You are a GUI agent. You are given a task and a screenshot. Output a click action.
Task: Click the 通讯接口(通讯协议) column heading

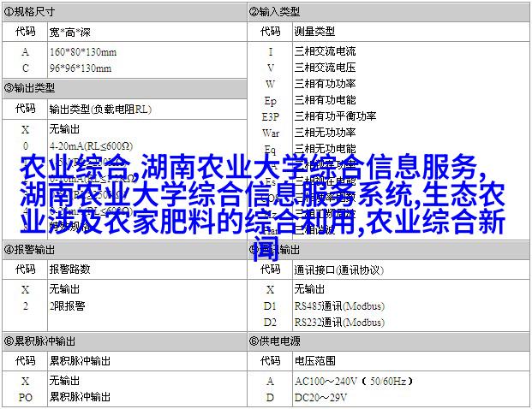pyautogui.click(x=339, y=270)
